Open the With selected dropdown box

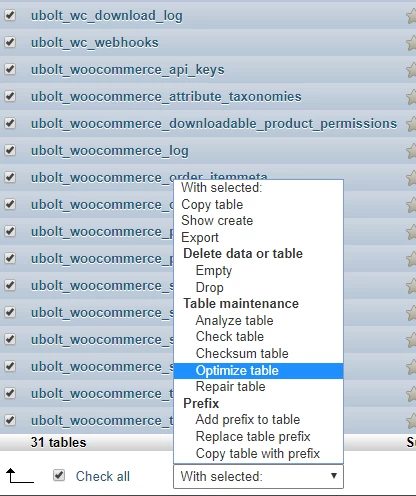click(258, 476)
